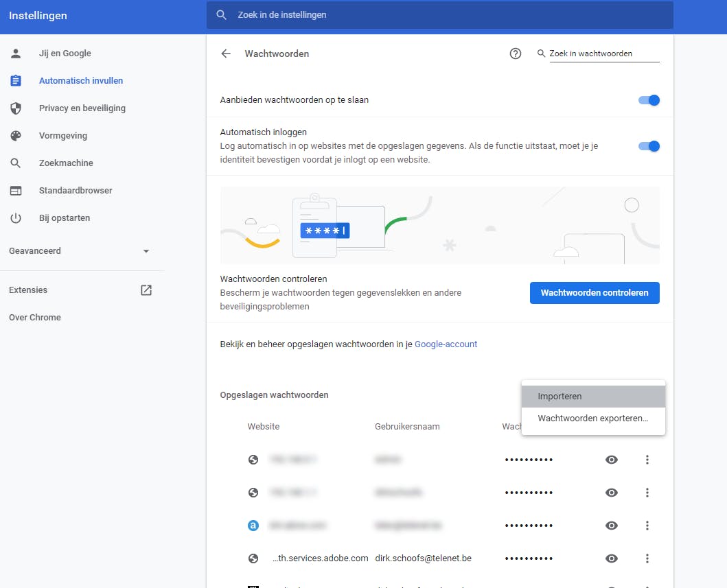This screenshot has width=727, height=588.
Task: Click the magnifier icon by Zoek in wachtwoorden
Action: (x=541, y=54)
